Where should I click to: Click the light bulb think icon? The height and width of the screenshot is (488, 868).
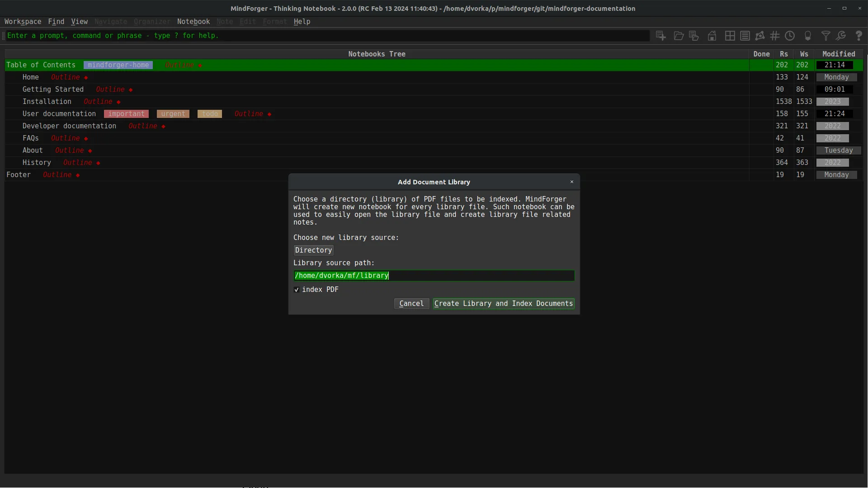(x=808, y=36)
